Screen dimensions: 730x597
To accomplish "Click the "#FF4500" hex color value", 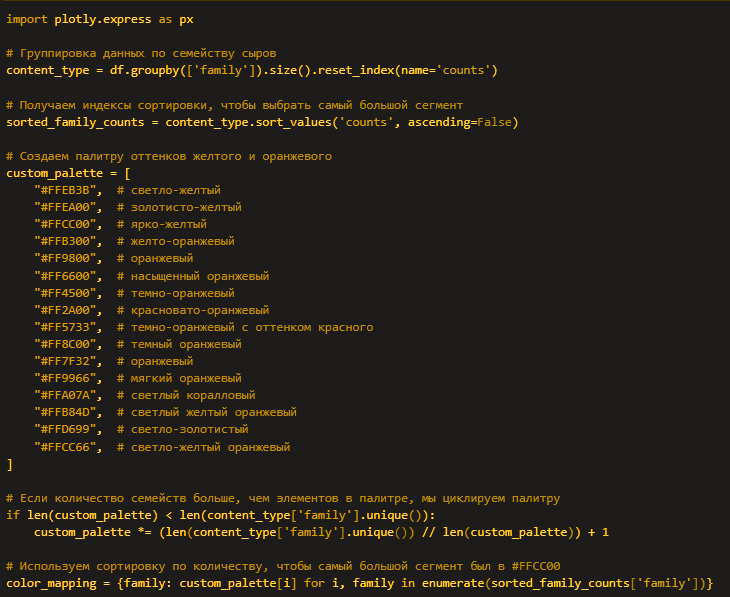I will (x=67, y=293).
